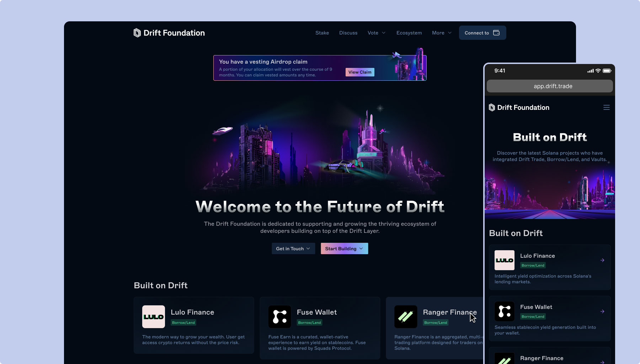The image size is (640, 364).
Task: Open the mobile hamburger menu
Action: 607,107
